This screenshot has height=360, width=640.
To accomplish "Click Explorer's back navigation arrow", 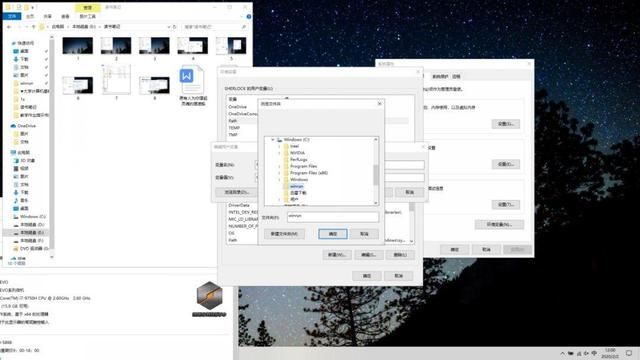I will click(9, 27).
